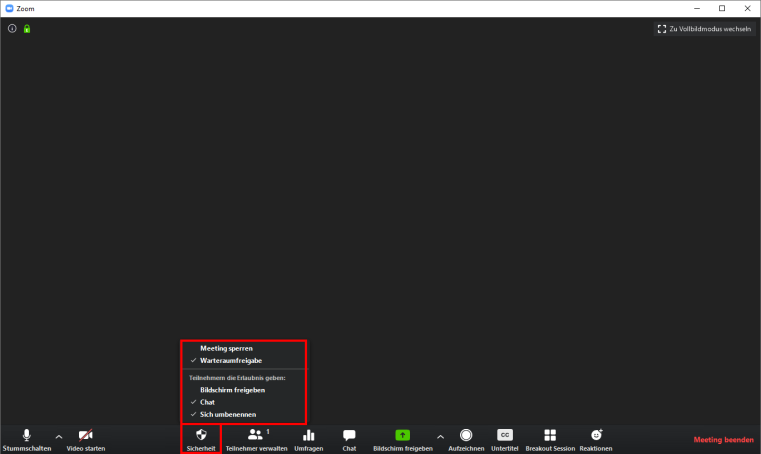Close the Zoom window
Viewport: 761px width, 454px height.
point(747,8)
